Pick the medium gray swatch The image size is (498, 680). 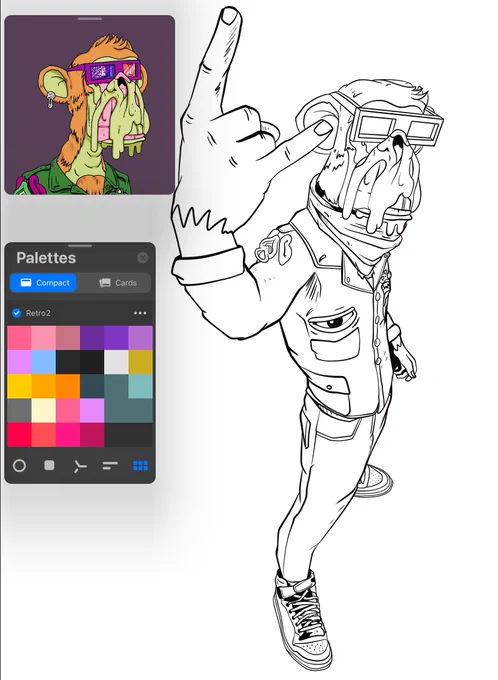click(x=19, y=411)
